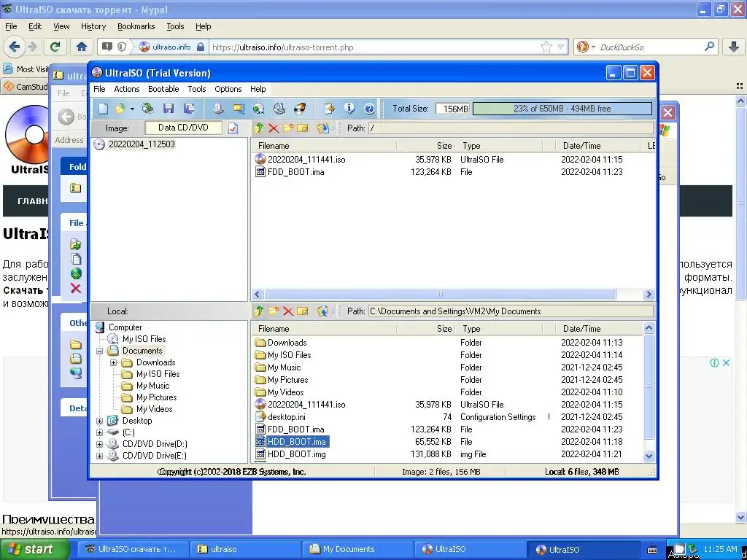The height and width of the screenshot is (560, 747).
Task: Sort local list by Size column header
Action: coord(426,329)
